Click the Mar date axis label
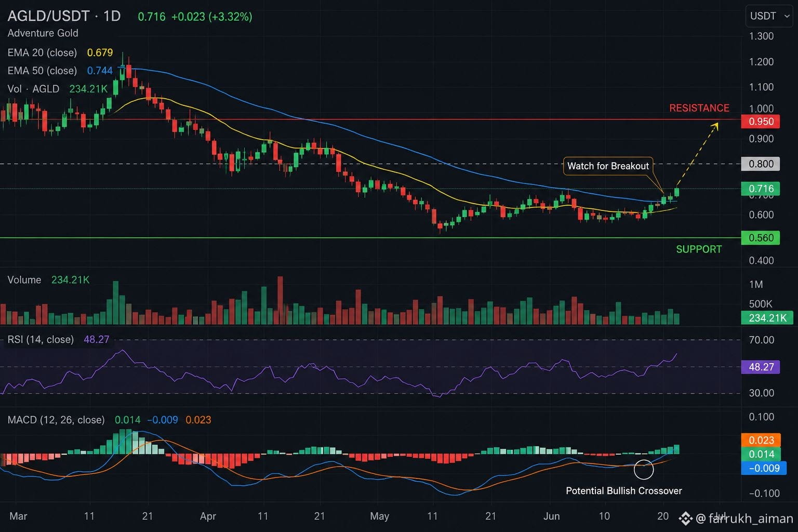Screen dimensions: 798x532 (18, 516)
